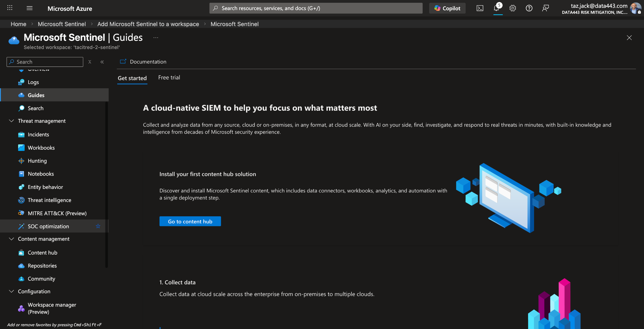Open Cloud Shell terminal icon

coord(480,8)
